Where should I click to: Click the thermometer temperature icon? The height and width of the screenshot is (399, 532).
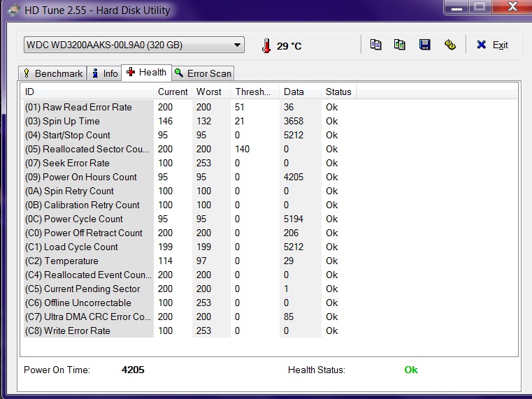[266, 45]
